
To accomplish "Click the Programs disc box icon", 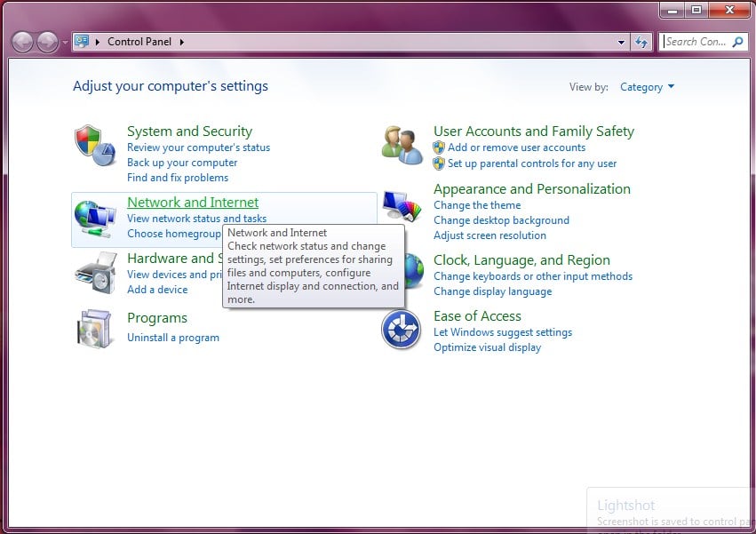I will pyautogui.click(x=94, y=329).
